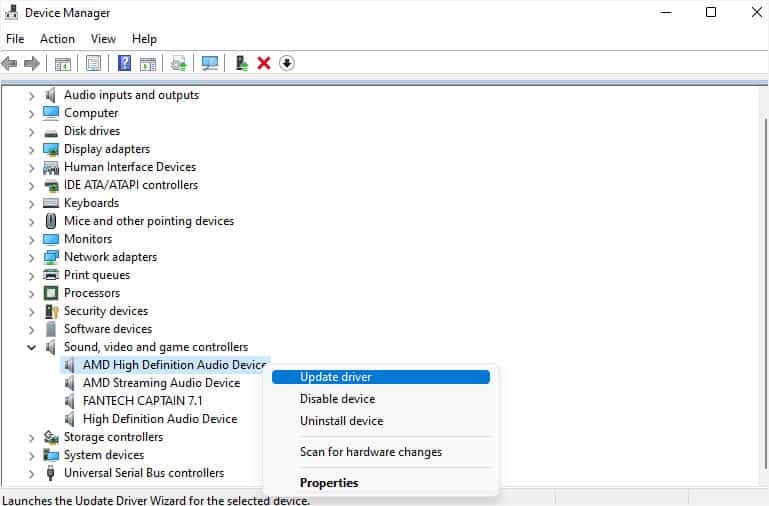
Task: Expand the Software devices category
Action: click(31, 330)
